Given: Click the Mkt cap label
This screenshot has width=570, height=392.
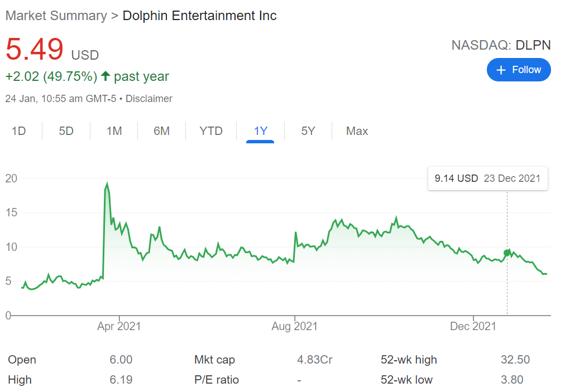Looking at the screenshot, I should pos(214,359).
